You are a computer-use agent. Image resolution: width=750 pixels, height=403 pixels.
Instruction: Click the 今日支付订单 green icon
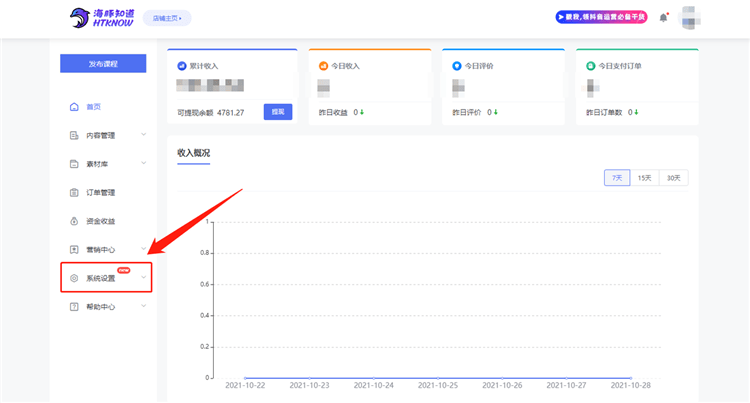591,66
